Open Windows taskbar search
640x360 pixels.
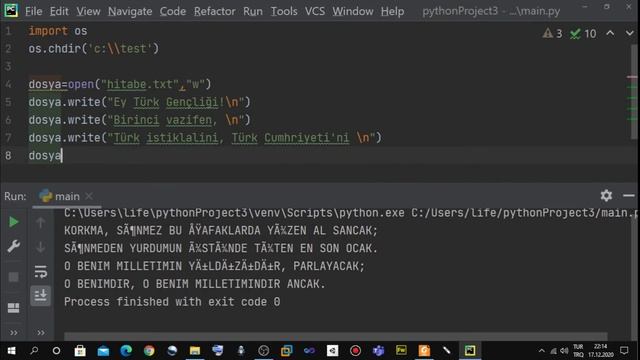point(34,351)
